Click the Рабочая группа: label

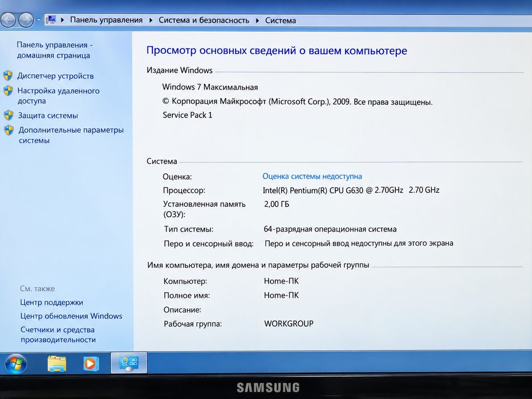(x=193, y=324)
